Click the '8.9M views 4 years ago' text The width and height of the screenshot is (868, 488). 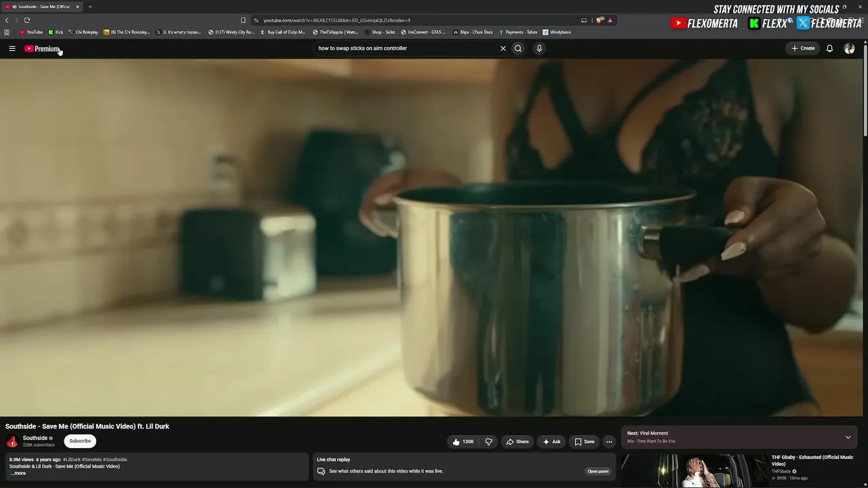click(35, 460)
